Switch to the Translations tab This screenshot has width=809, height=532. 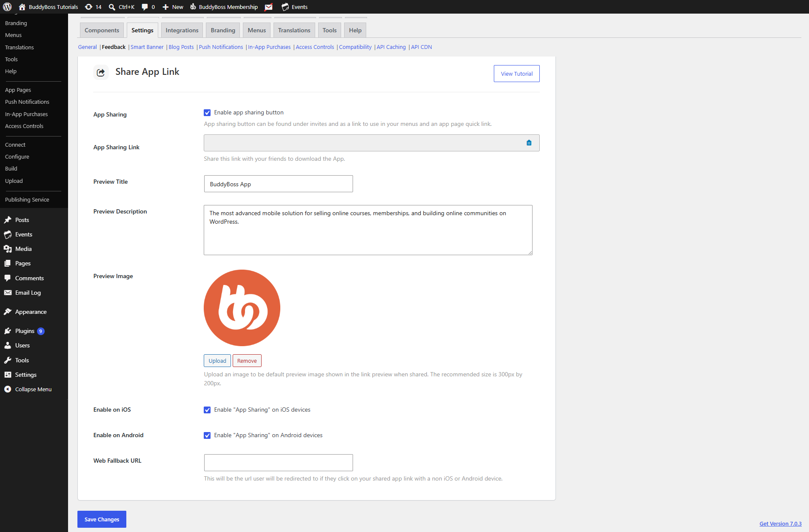click(294, 30)
